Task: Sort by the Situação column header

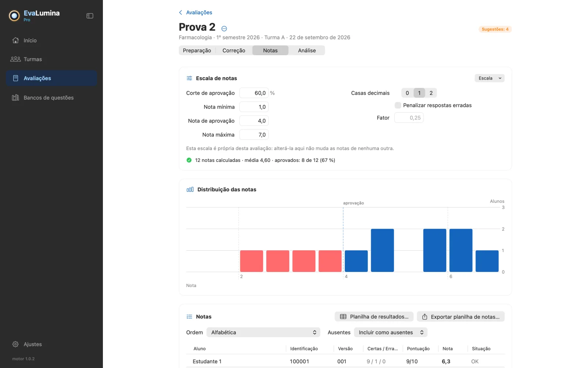Action: pyautogui.click(x=481, y=349)
